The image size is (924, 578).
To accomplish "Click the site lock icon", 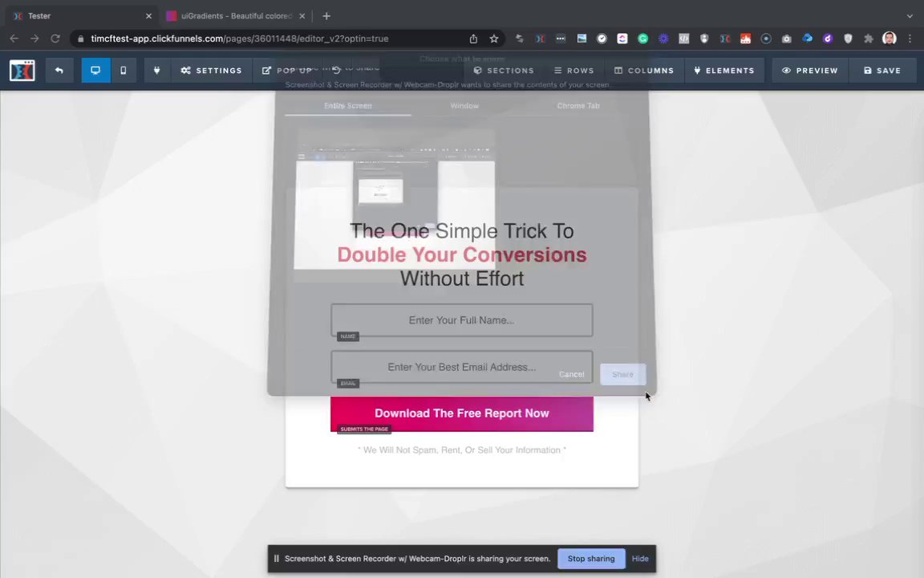I will [81, 39].
